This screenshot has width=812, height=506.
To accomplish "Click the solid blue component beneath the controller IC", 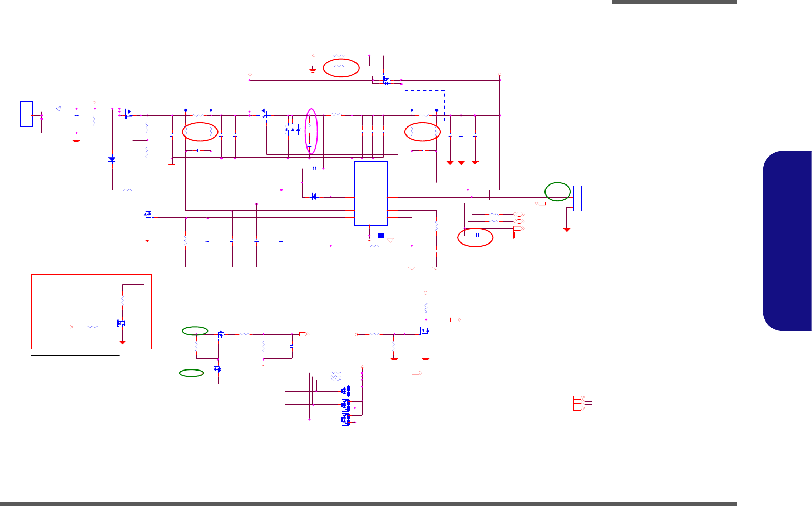I will pyautogui.click(x=381, y=236).
